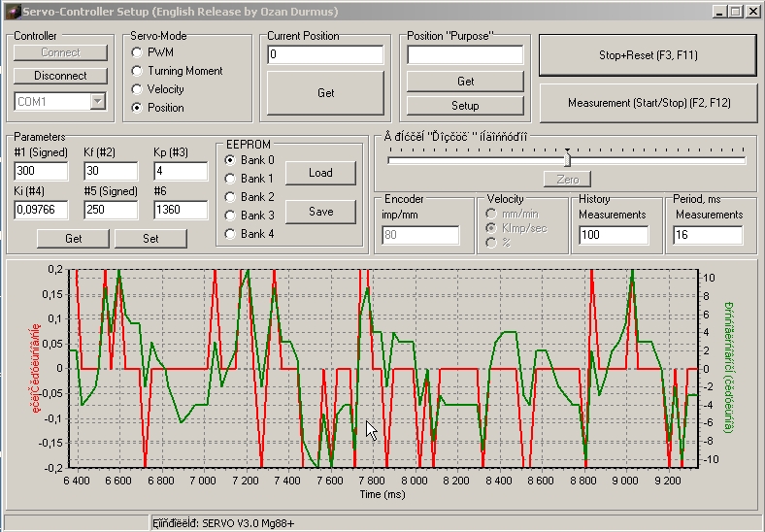Select EEPROM Bank 2

point(231,197)
